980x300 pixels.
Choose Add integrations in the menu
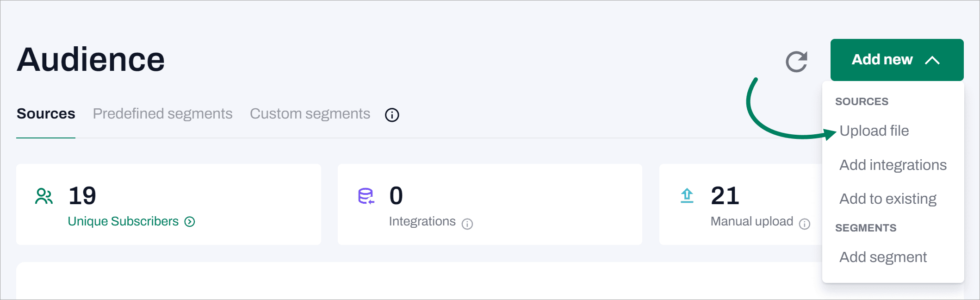pos(893,165)
